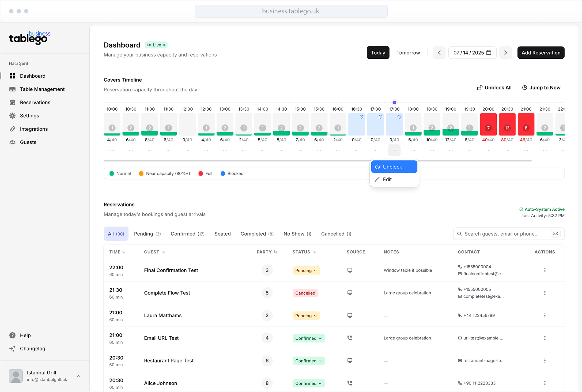Select the Today view toggle
Screen dimensions: 582x392
(378, 52)
